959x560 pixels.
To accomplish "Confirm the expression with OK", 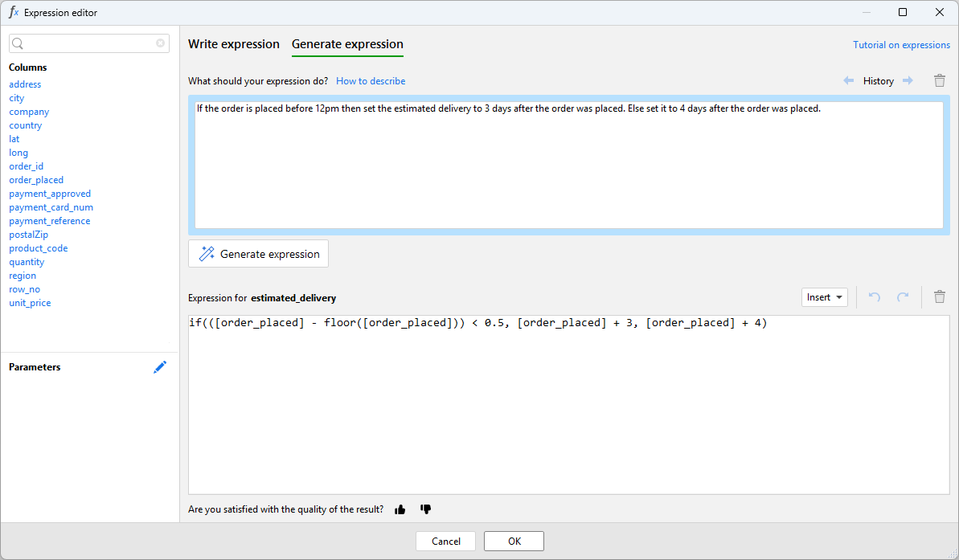I will click(x=514, y=541).
